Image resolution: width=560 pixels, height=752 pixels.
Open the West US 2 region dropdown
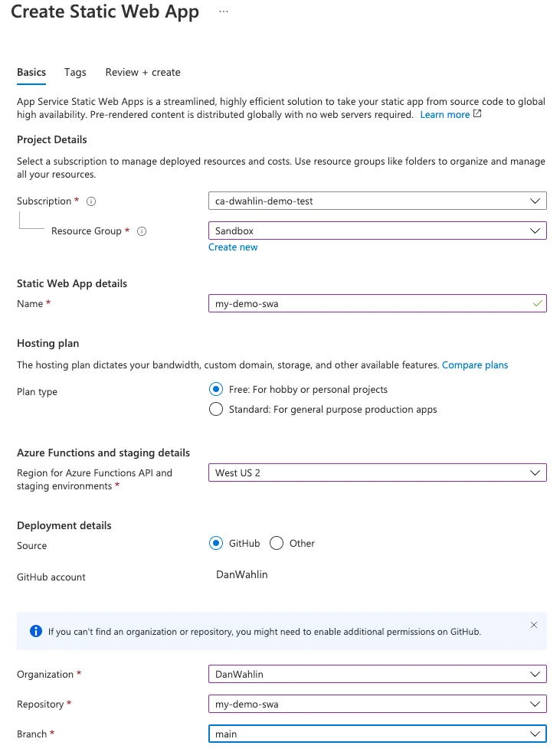[377, 472]
